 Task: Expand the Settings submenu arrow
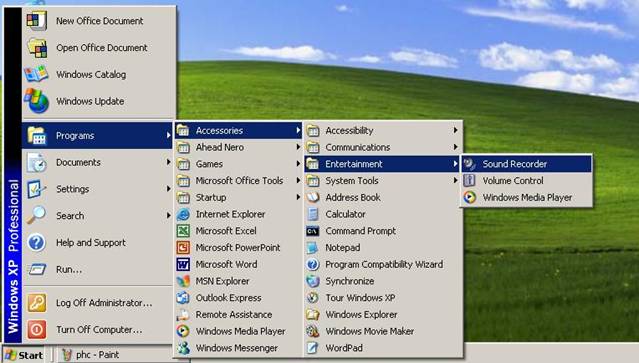click(x=168, y=189)
